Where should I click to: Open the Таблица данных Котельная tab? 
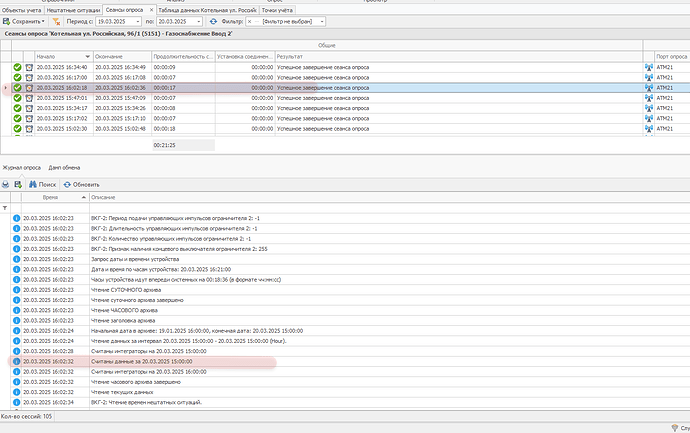[208, 10]
